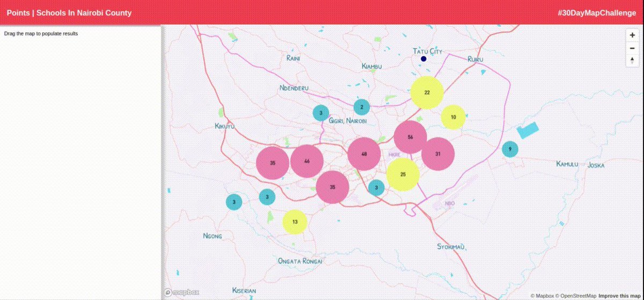This screenshot has width=644, height=300.
Task: Click the Ongata Rongai place label
Action: coord(300,261)
